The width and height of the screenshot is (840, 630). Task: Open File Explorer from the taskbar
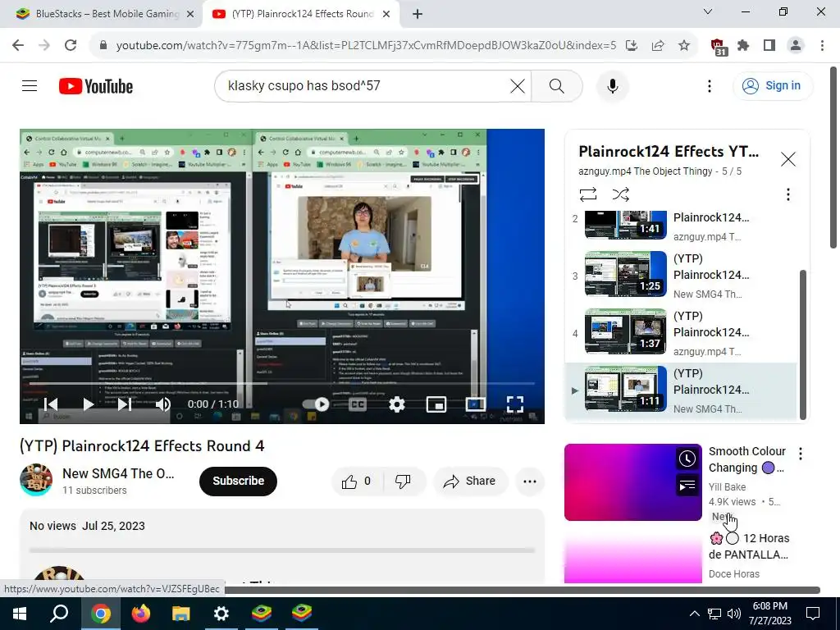[x=181, y=614]
